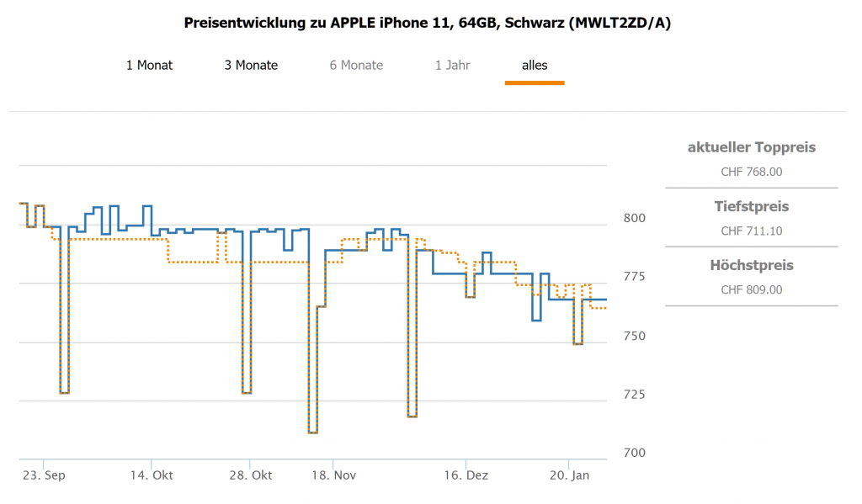Click the 23. Sep date label
Image resolution: width=862 pixels, height=504 pixels.
coord(44,475)
